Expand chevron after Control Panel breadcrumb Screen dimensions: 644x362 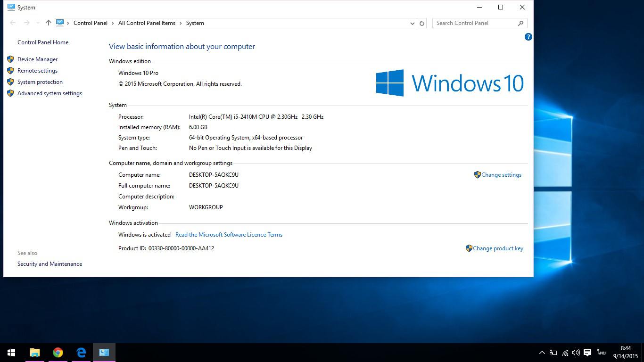pyautogui.click(x=113, y=23)
